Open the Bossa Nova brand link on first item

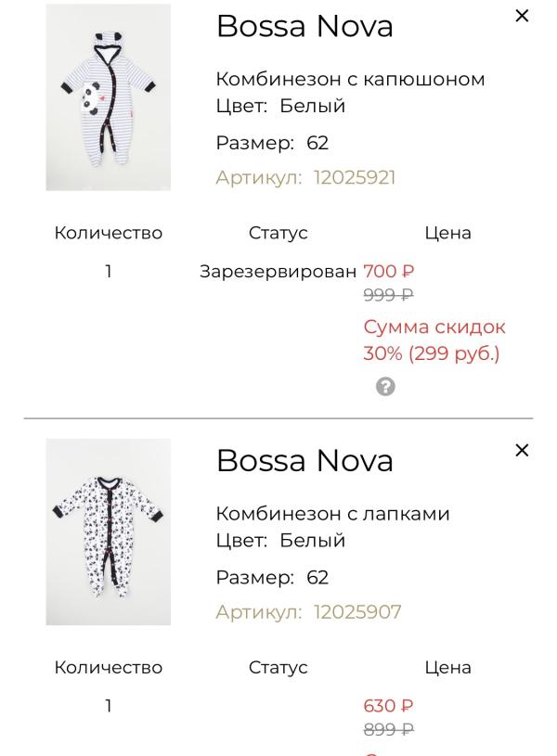(302, 26)
